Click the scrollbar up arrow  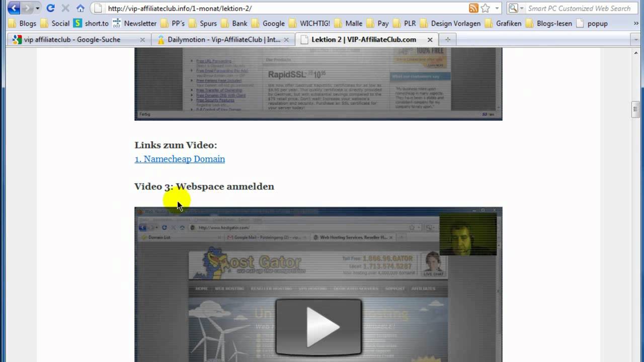point(635,52)
